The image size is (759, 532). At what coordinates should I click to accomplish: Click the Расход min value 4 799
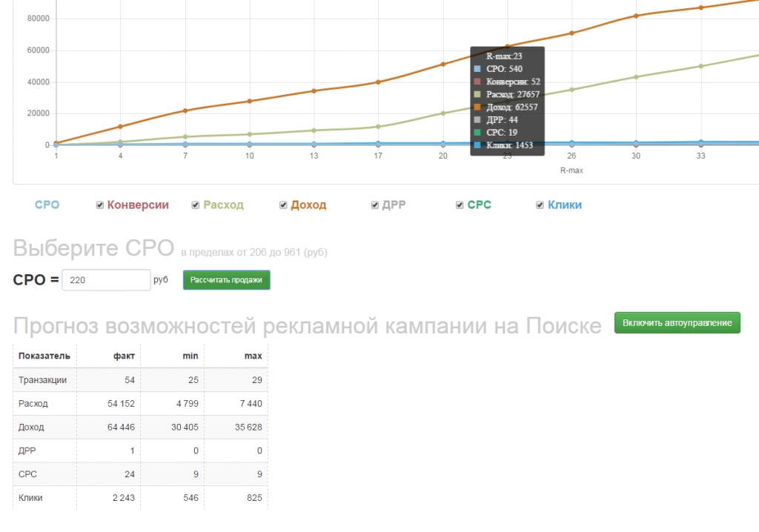click(188, 403)
